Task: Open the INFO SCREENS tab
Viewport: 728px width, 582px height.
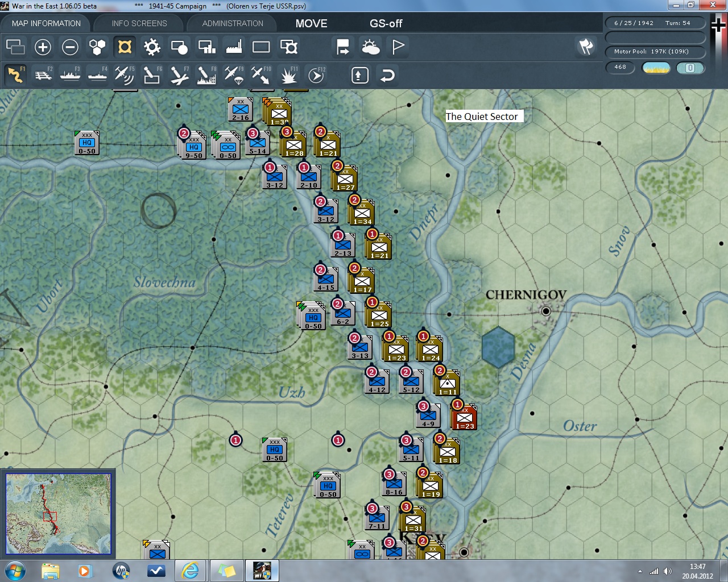Action: tap(139, 23)
